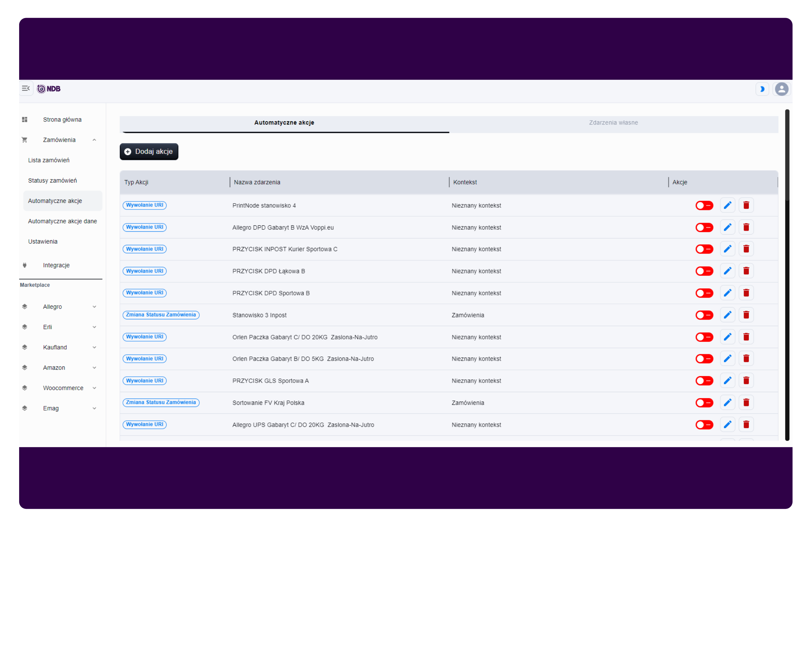Toggle Allegro DPD Gabaryt B switch
Image resolution: width=812 pixels, height=665 pixels.
tap(704, 227)
